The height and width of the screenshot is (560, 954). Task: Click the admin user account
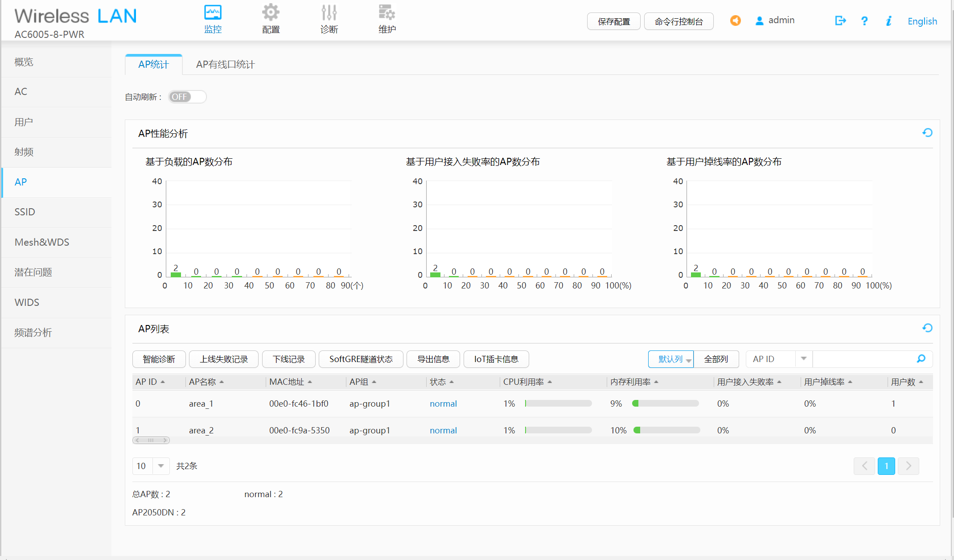click(x=775, y=21)
